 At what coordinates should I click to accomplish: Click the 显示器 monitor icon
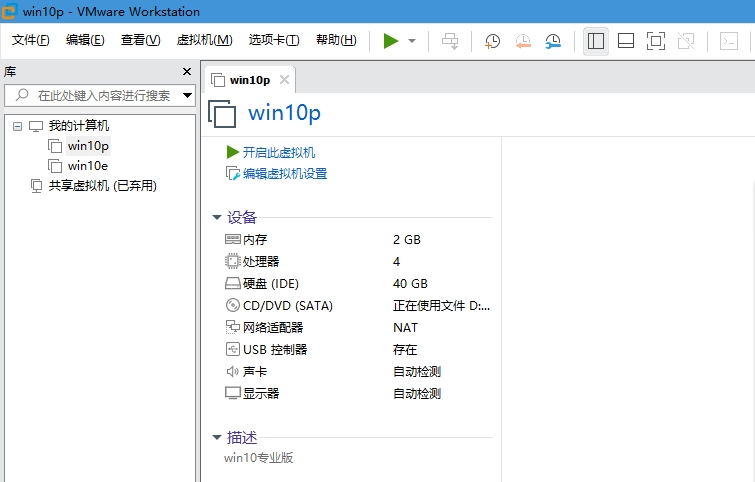click(x=233, y=393)
